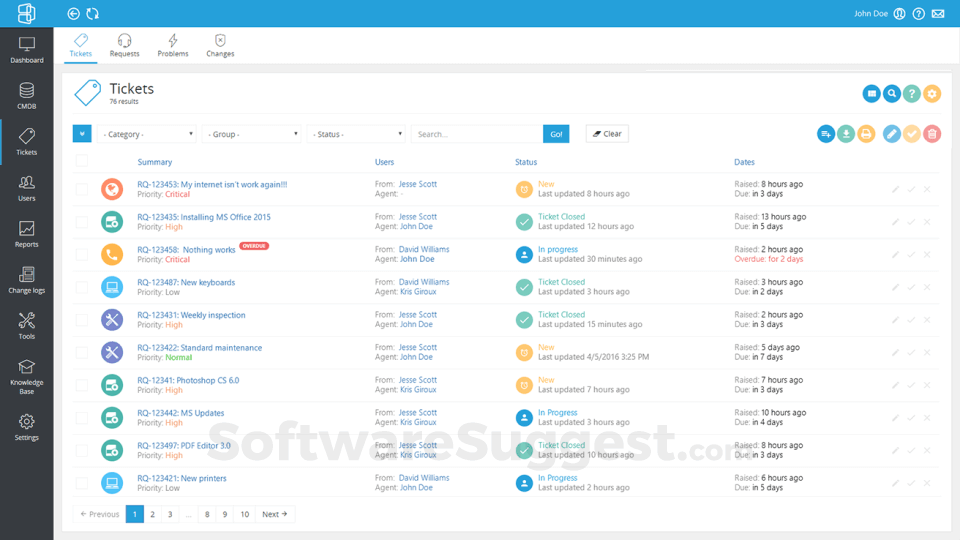Check the box for RQ-123431 ticket
The width and height of the screenshot is (960, 540).
pos(81,320)
